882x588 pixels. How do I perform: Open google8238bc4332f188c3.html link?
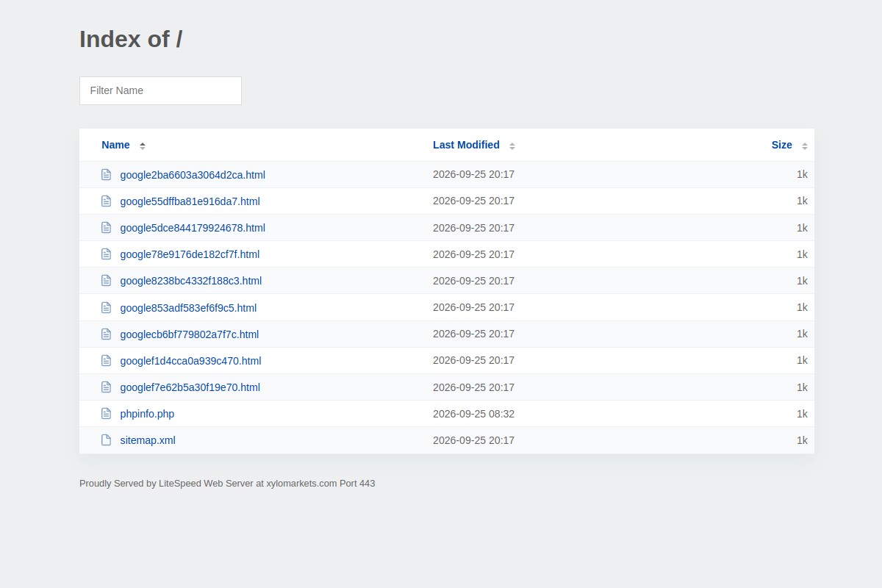tap(191, 281)
